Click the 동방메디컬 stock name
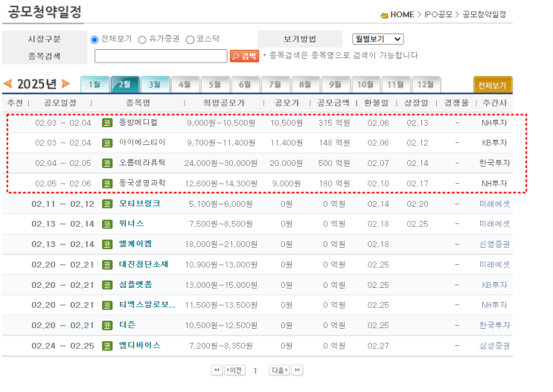The image size is (553, 392). click(x=138, y=122)
